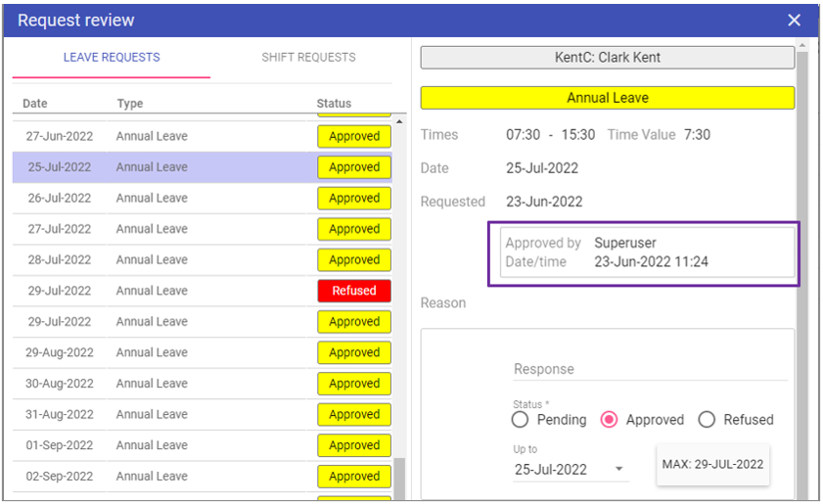Select the Approved status radio button
This screenshot has height=504, width=823.
610,420
